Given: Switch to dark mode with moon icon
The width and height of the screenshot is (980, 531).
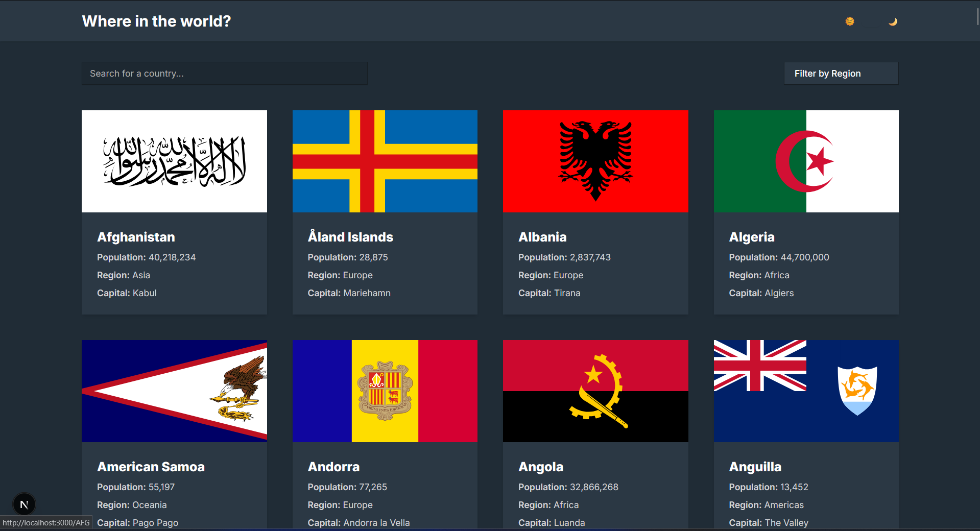Looking at the screenshot, I should pyautogui.click(x=893, y=21).
